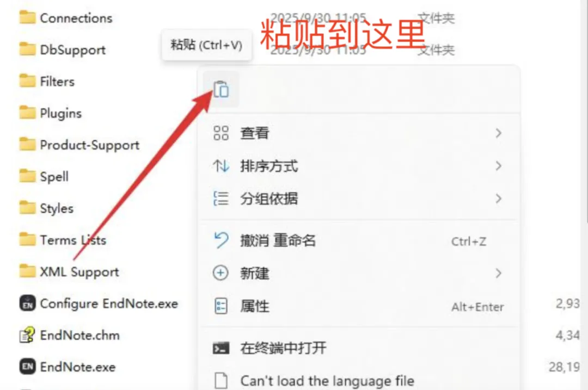Expand the 分组依据 submenu arrow
The width and height of the screenshot is (588, 390).
tap(498, 199)
